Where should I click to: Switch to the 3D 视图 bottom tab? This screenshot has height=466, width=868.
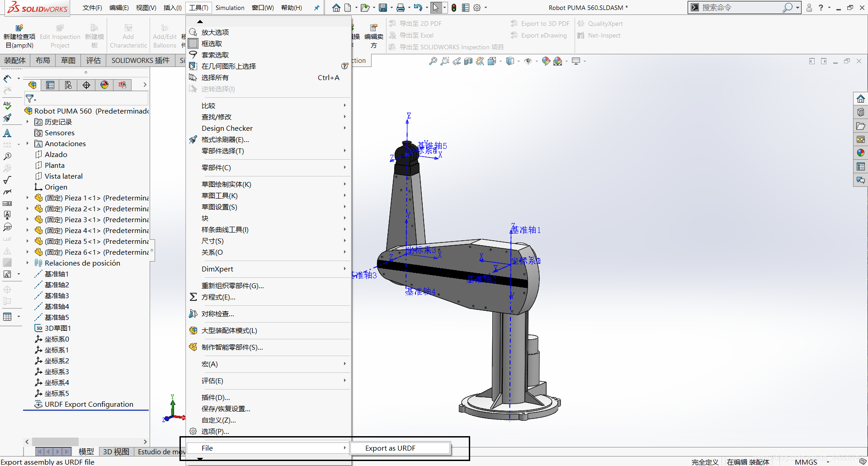[116, 452]
